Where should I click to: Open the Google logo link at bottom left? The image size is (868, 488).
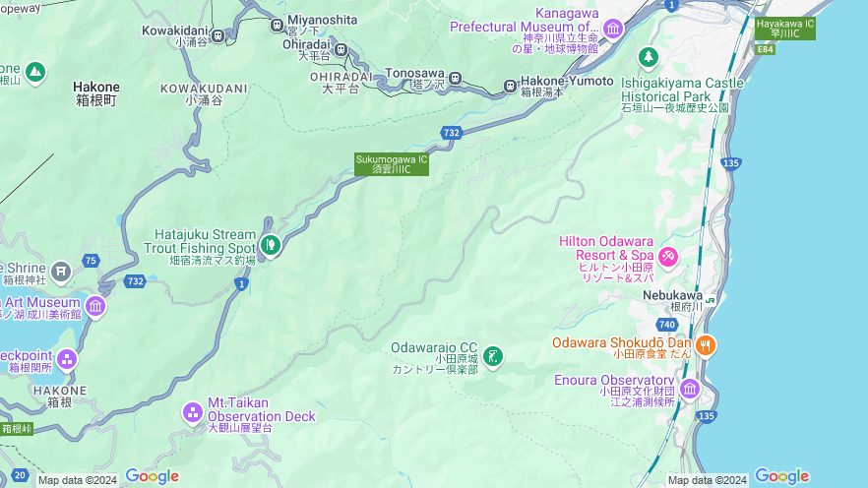153,476
